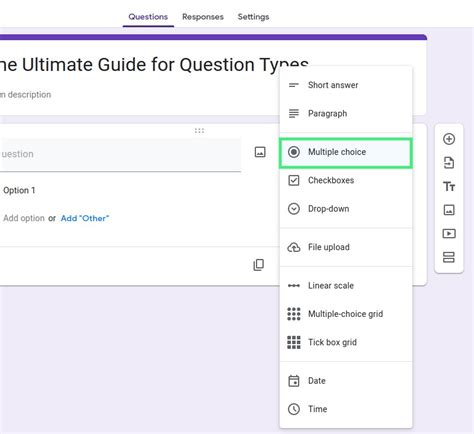The width and height of the screenshot is (474, 434).
Task: Click the Add section sidebar icon
Action: click(449, 257)
